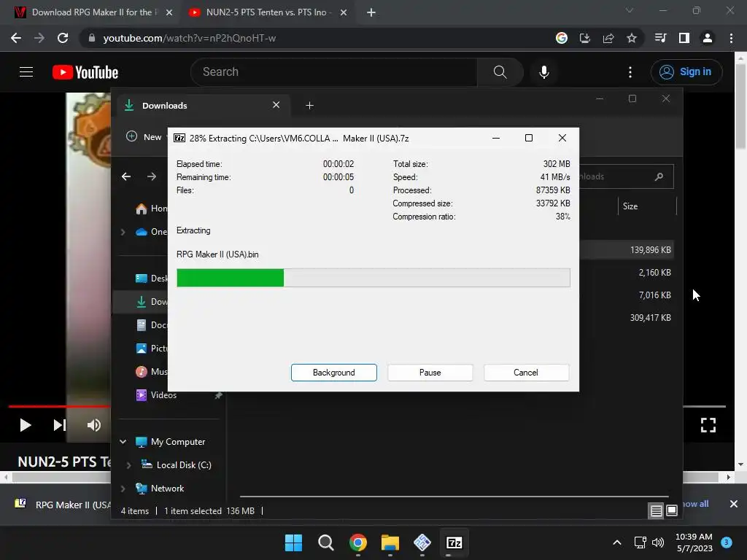Click Explorer search magnifier icon
747x560 pixels.
659,176
